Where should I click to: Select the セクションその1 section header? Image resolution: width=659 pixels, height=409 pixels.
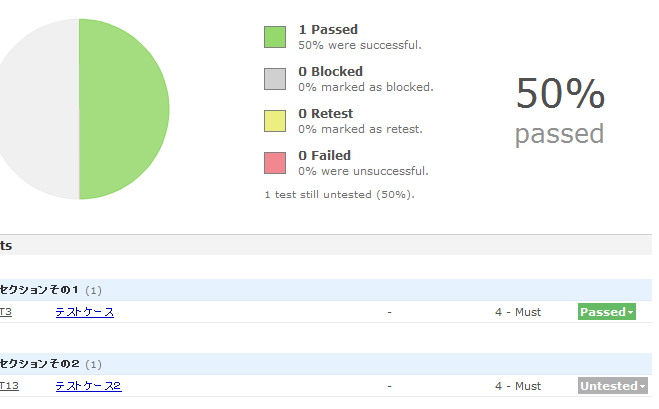pyautogui.click(x=39, y=290)
